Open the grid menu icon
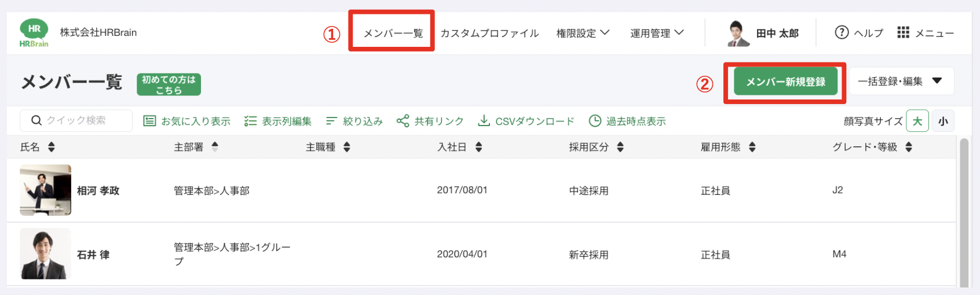Viewport: 980px width, 295px height. click(x=903, y=32)
